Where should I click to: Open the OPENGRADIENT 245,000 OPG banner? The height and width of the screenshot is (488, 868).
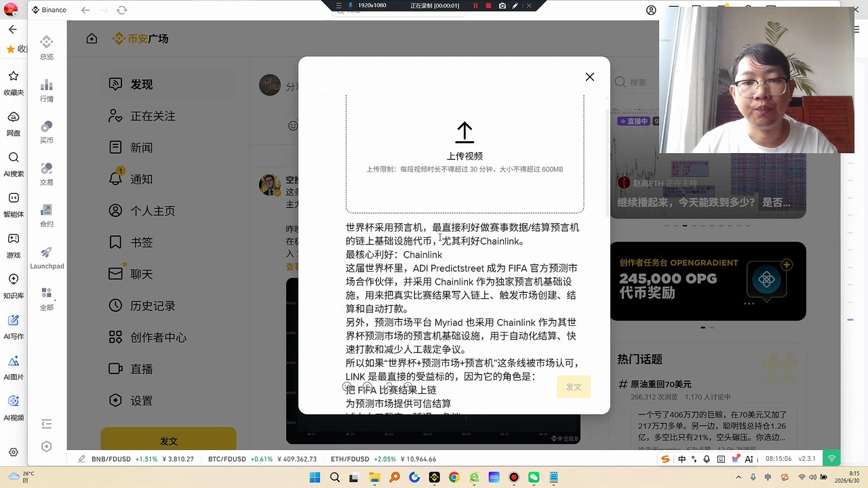[708, 281]
